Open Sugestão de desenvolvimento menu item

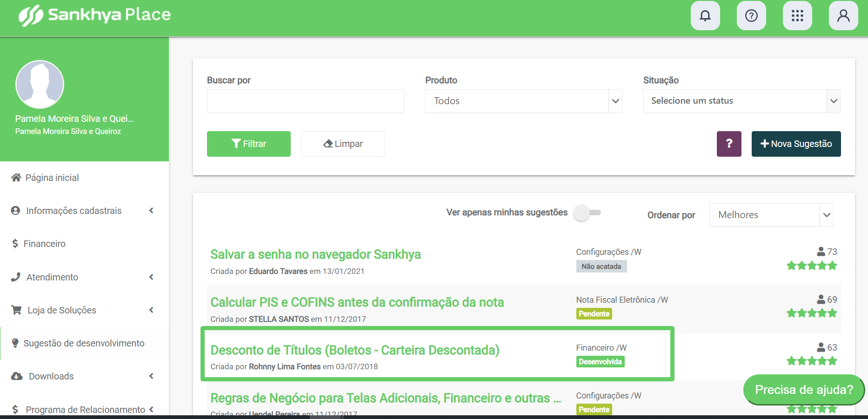[x=84, y=343]
